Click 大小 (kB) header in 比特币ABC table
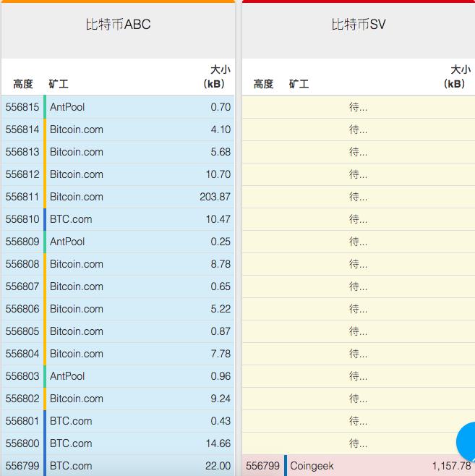This screenshot has height=476, width=475. tap(217, 77)
